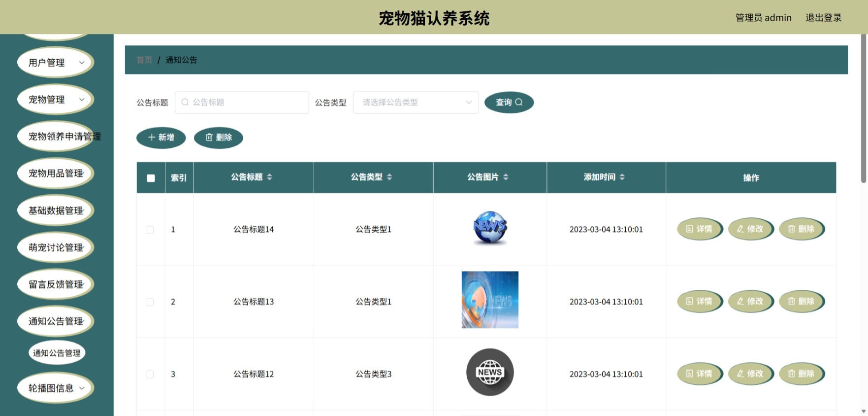This screenshot has width=868, height=416.
Task: Click 修改 for 公告标题14
Action: point(750,229)
